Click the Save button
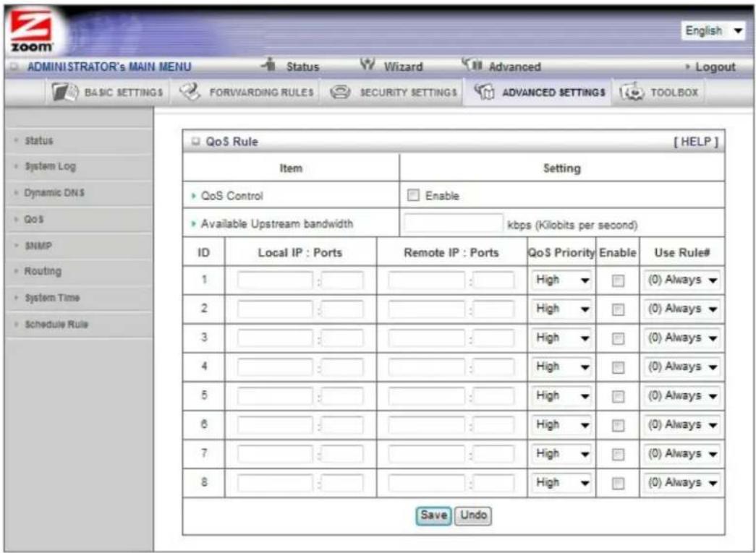This screenshot has width=756, height=553. (433, 515)
